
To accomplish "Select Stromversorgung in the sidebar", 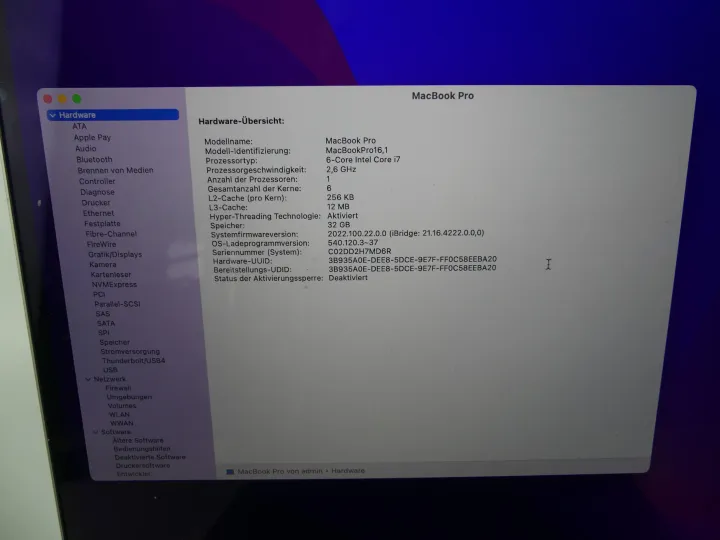I will 130,351.
